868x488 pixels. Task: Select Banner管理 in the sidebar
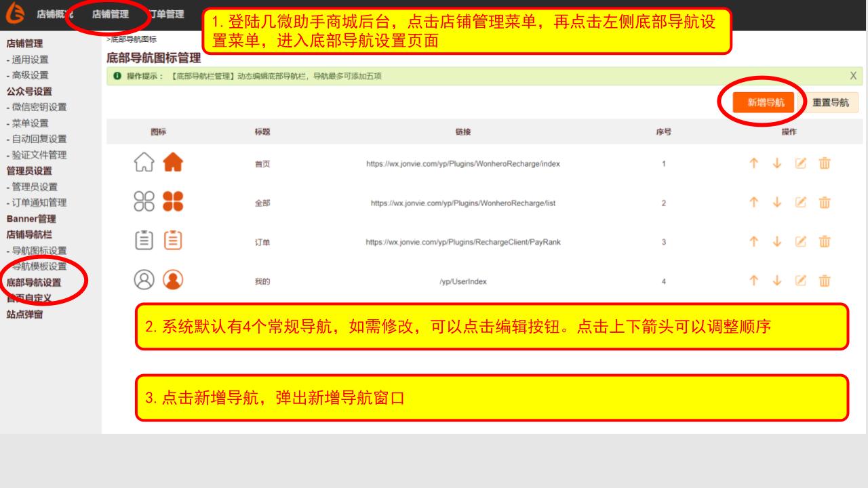coord(31,219)
